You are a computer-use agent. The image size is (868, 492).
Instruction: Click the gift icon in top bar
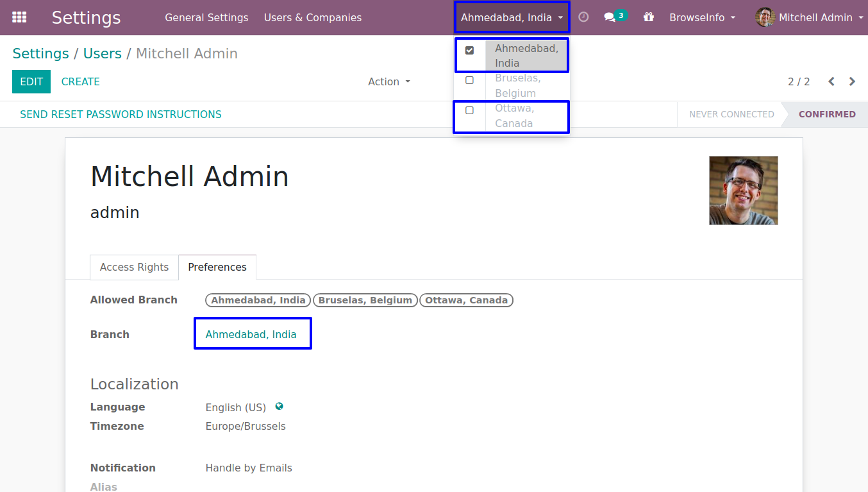[649, 17]
